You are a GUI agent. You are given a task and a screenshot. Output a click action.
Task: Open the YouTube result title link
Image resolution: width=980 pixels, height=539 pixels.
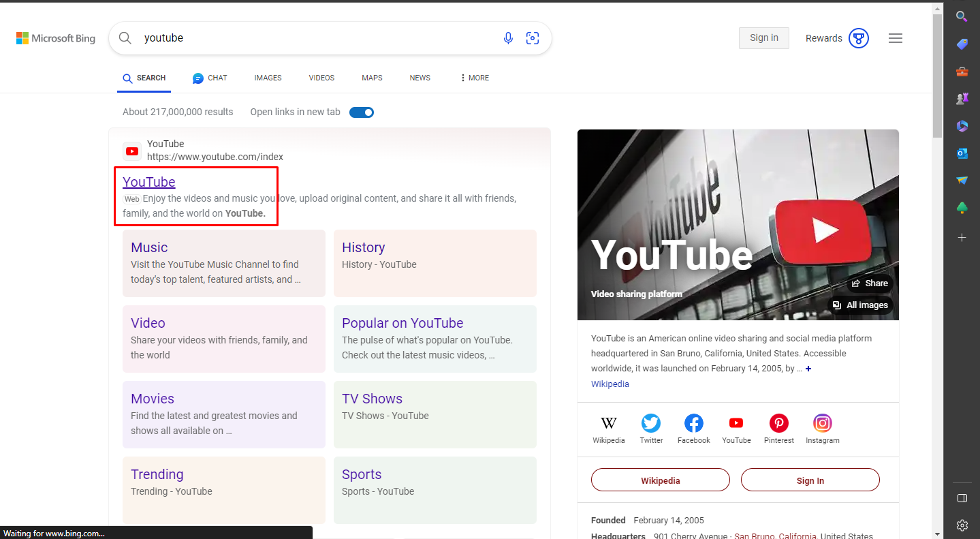point(149,182)
